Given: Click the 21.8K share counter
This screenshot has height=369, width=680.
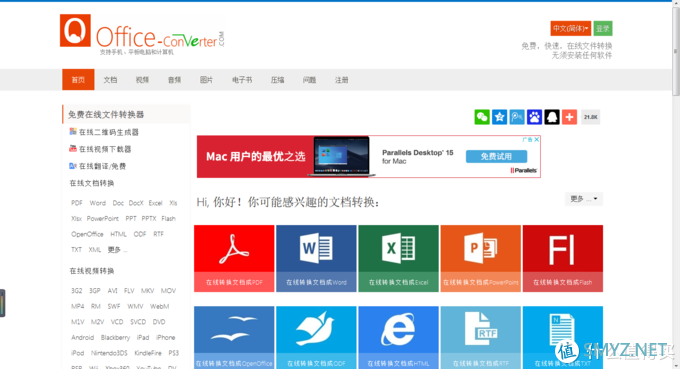Looking at the screenshot, I should click(x=590, y=117).
